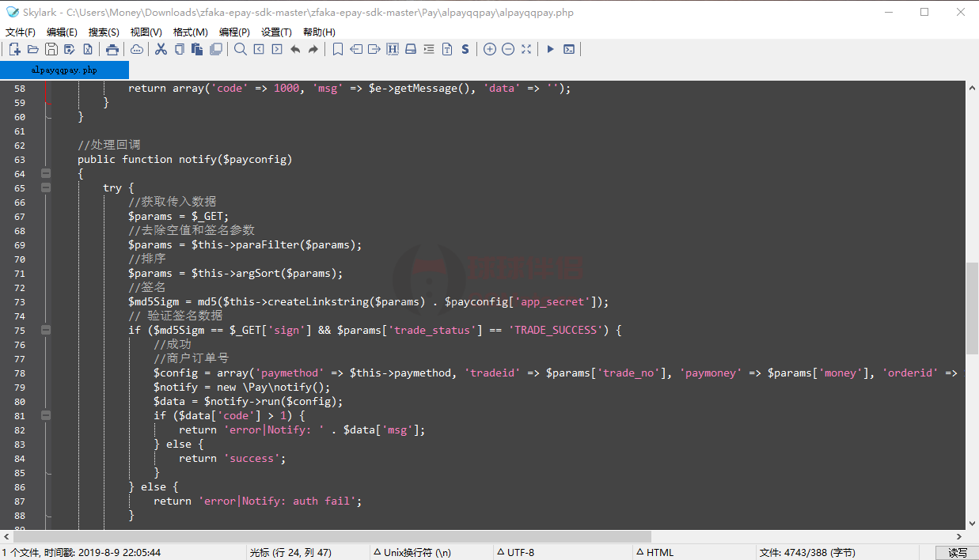Click the Save file floppy icon
This screenshot has width=979, height=560.
click(51, 49)
